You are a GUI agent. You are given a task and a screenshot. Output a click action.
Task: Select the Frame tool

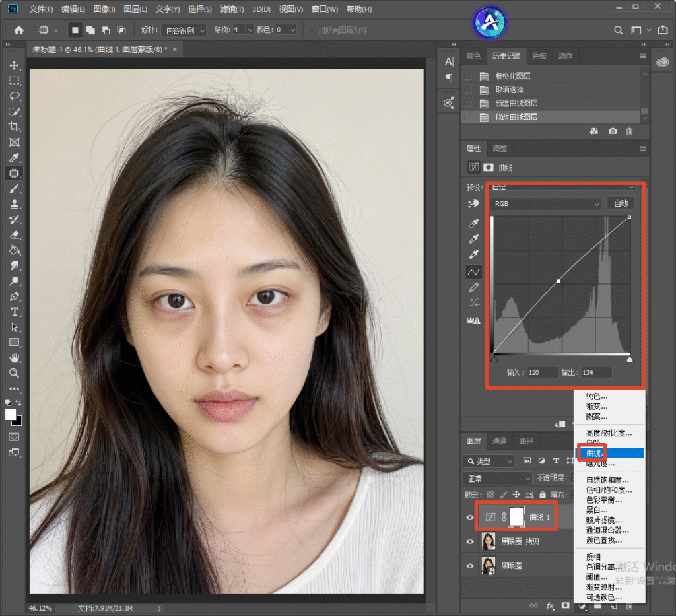(x=15, y=142)
